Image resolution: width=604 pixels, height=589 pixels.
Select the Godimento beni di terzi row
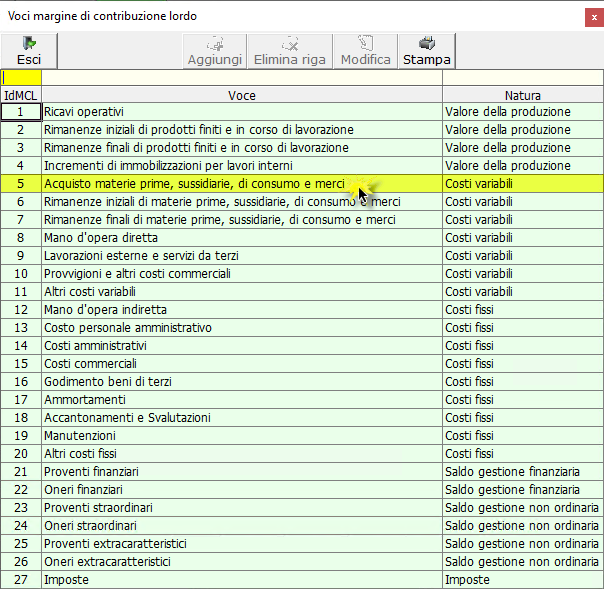tap(241, 382)
